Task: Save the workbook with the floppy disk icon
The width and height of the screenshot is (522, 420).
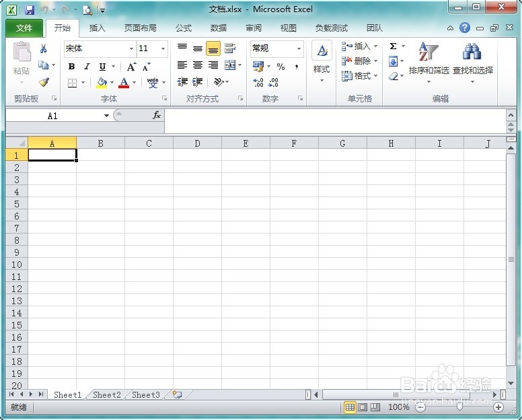Action: point(30,10)
